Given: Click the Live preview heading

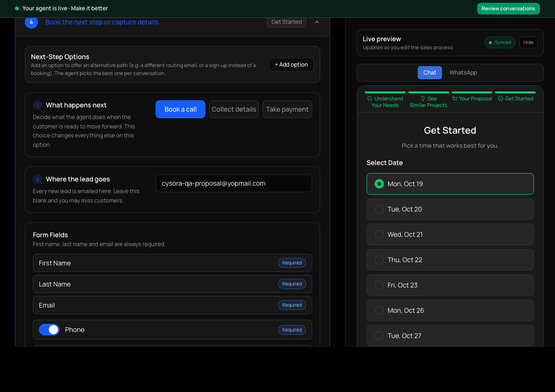Looking at the screenshot, I should 382,39.
